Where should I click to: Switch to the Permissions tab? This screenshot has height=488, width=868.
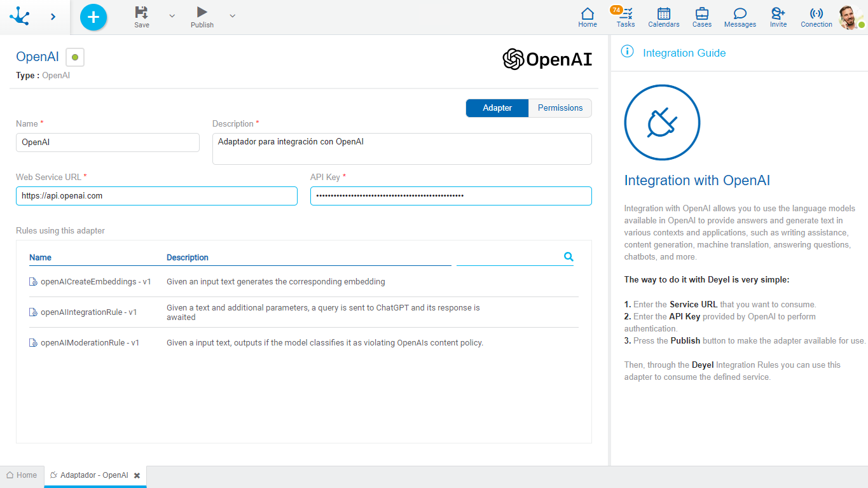point(560,108)
